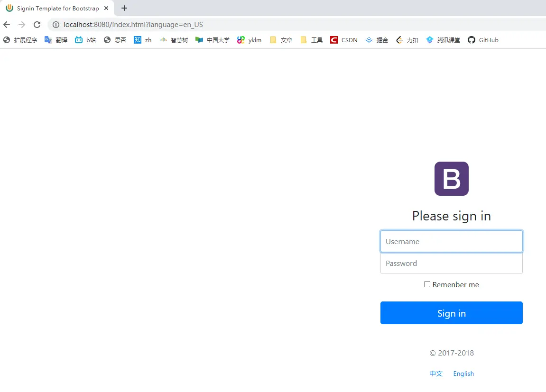Open the 工具 bookmark folder
Viewport: 546px width, 392px height.
[311, 40]
